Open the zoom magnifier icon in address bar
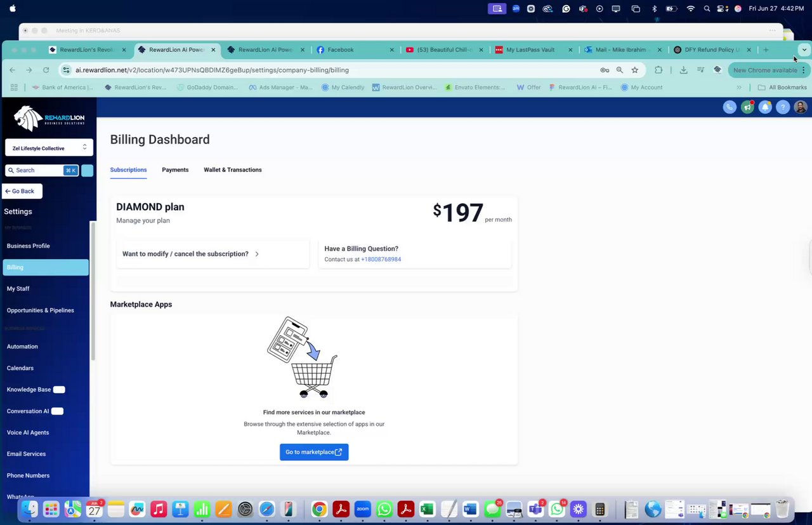The height and width of the screenshot is (525, 812). (620, 70)
